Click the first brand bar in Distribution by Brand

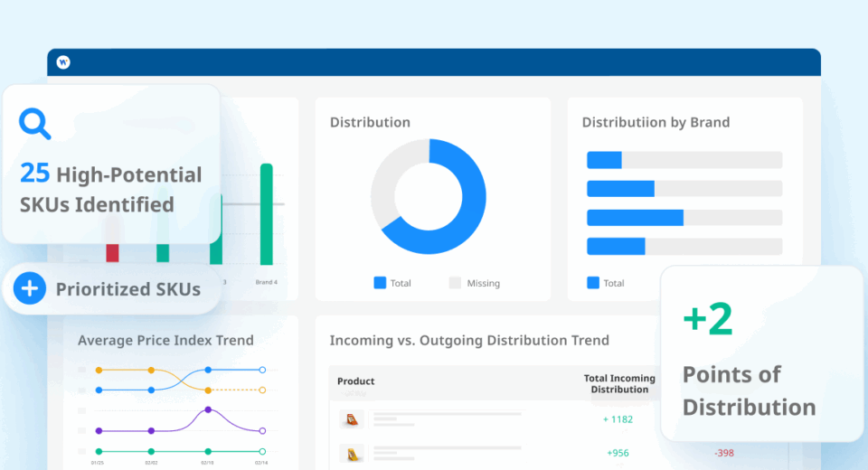(684, 160)
